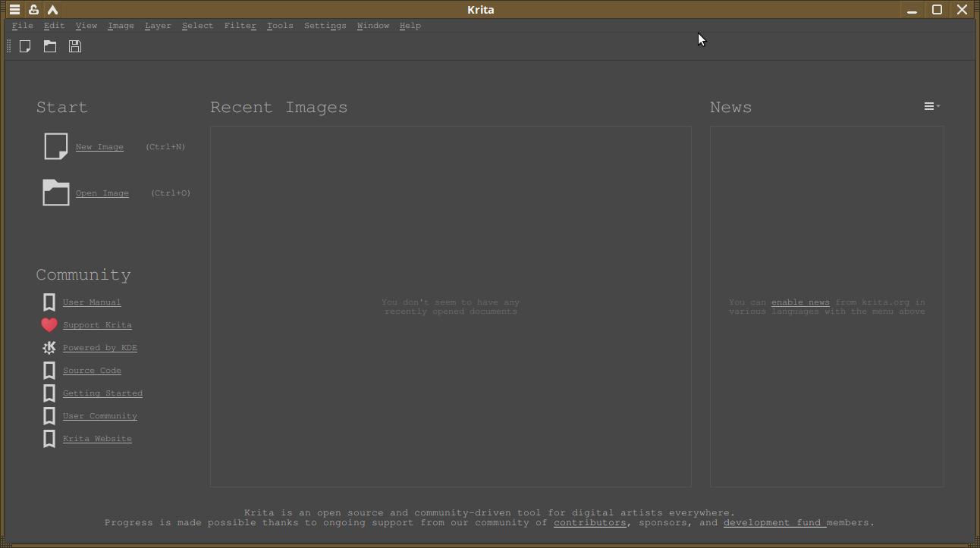The image size is (980, 548).
Task: Click the New document toolbar icon
Action: (25, 46)
